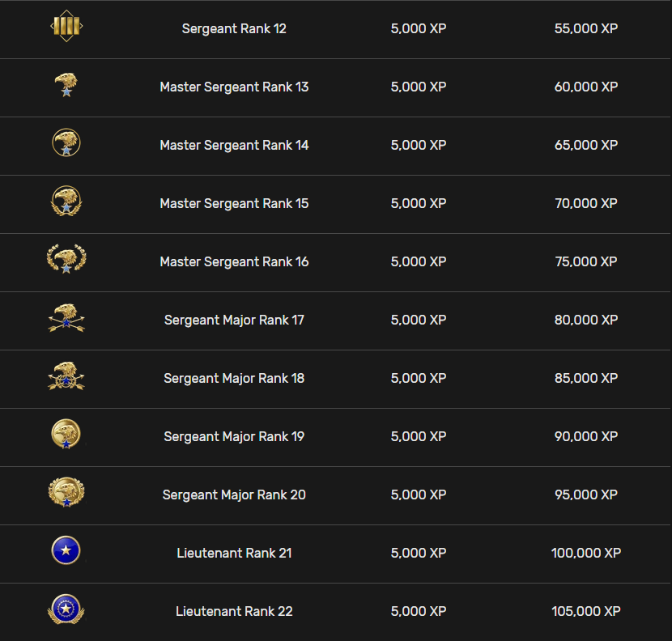The height and width of the screenshot is (641, 672).
Task: Select the Master Sergeant Rank 14 text
Action: pyautogui.click(x=234, y=146)
